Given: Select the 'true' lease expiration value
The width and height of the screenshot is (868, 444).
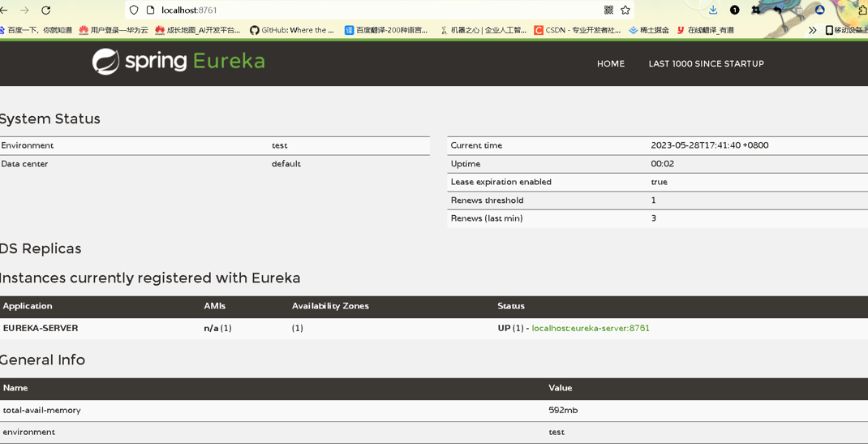Looking at the screenshot, I should click(660, 182).
